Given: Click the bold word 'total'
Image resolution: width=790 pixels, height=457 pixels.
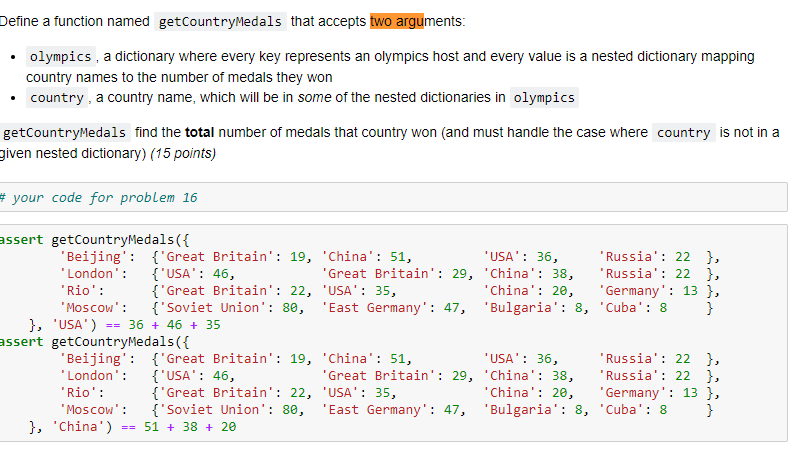Looking at the screenshot, I should 200,133.
